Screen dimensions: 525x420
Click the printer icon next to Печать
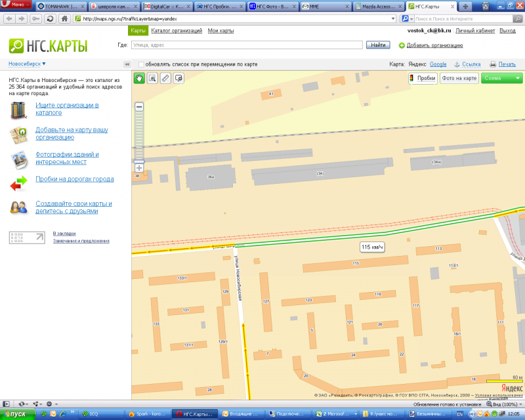pyautogui.click(x=493, y=64)
